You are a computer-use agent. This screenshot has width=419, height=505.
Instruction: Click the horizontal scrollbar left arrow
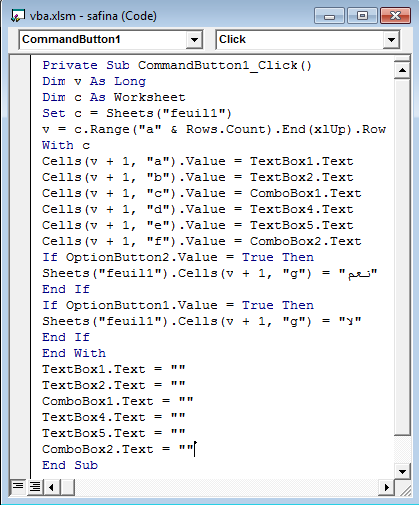pos(51,487)
